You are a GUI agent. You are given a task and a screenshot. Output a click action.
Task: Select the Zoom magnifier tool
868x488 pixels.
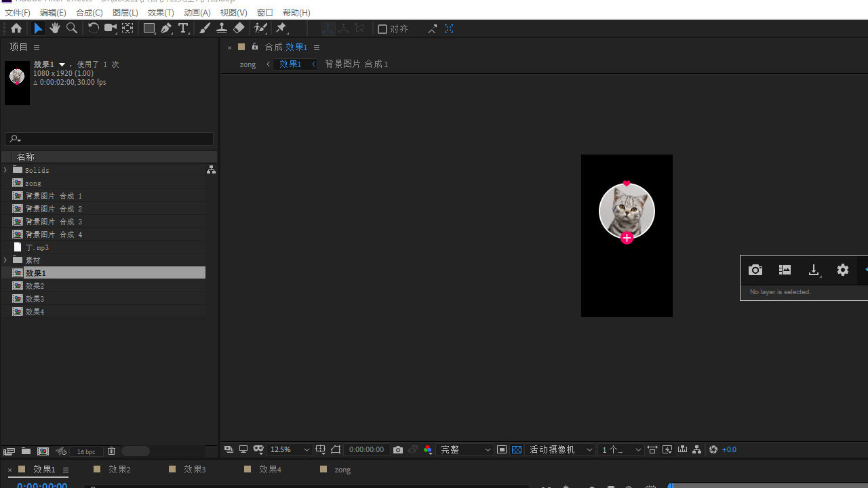pos(72,28)
